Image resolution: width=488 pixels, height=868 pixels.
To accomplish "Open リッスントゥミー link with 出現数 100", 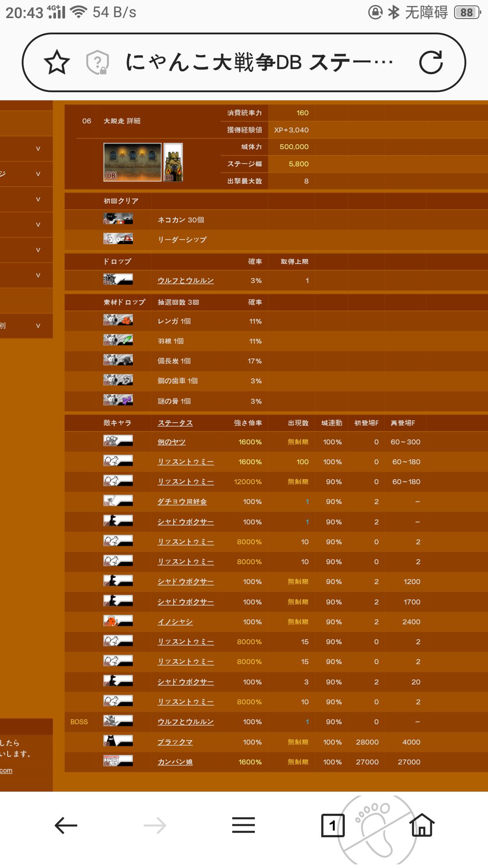I will coord(186,462).
